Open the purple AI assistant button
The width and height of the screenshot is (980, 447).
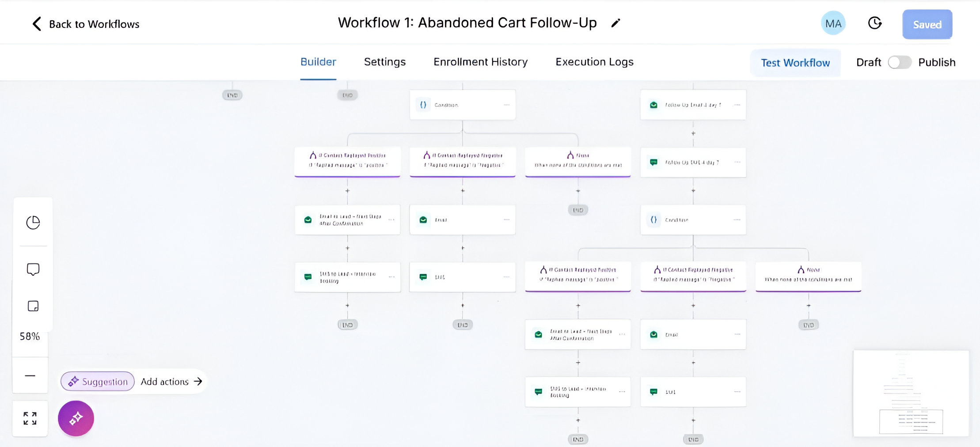coord(76,418)
